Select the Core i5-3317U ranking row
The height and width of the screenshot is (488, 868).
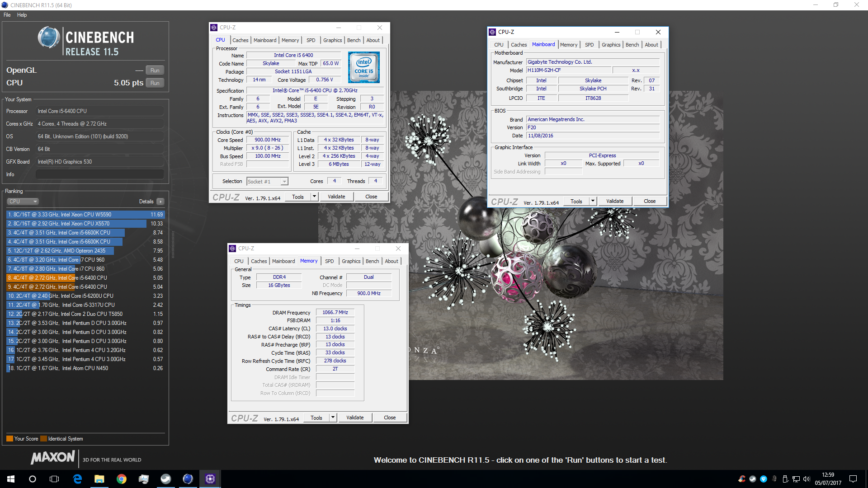click(x=85, y=305)
